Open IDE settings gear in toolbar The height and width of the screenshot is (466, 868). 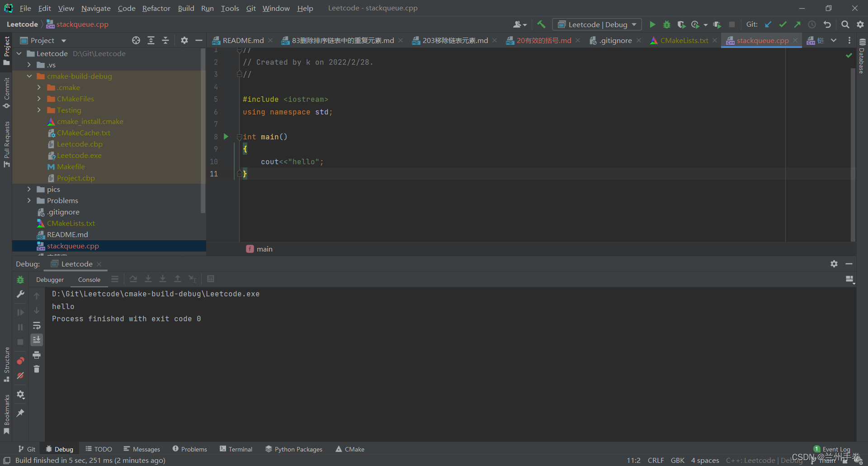[x=860, y=24]
